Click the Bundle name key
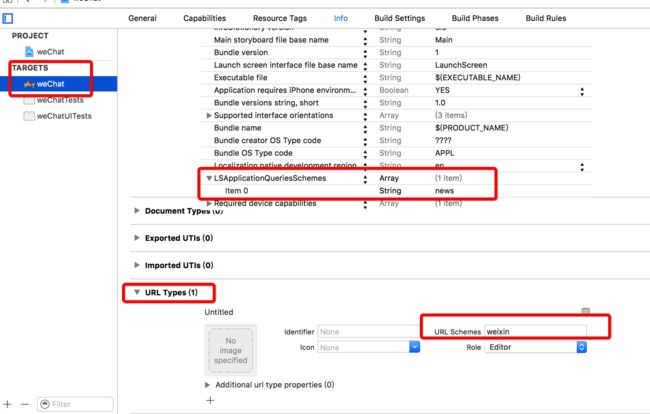Image resolution: width=650 pixels, height=414 pixels. [238, 128]
